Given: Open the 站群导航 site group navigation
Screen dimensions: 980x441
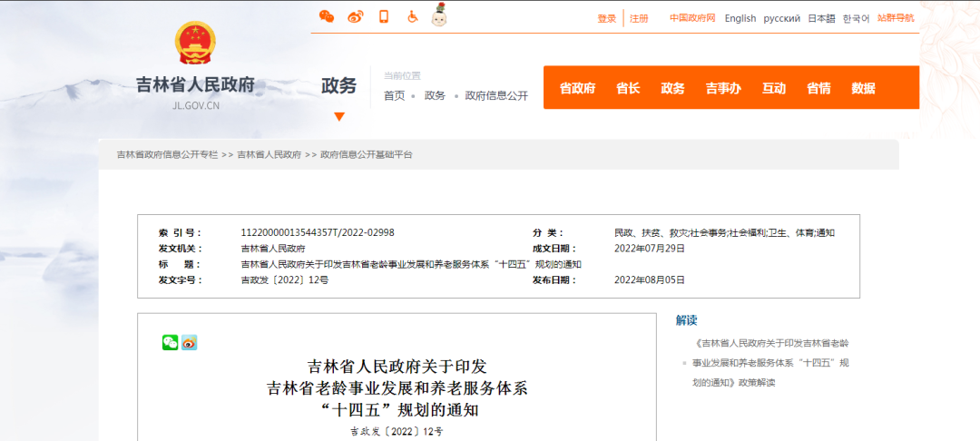Looking at the screenshot, I should point(896,18).
